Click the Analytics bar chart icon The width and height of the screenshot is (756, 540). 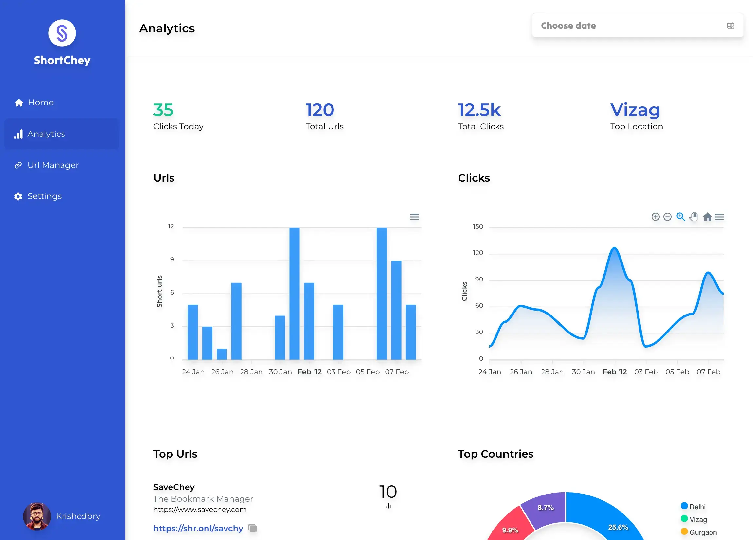pos(18,134)
